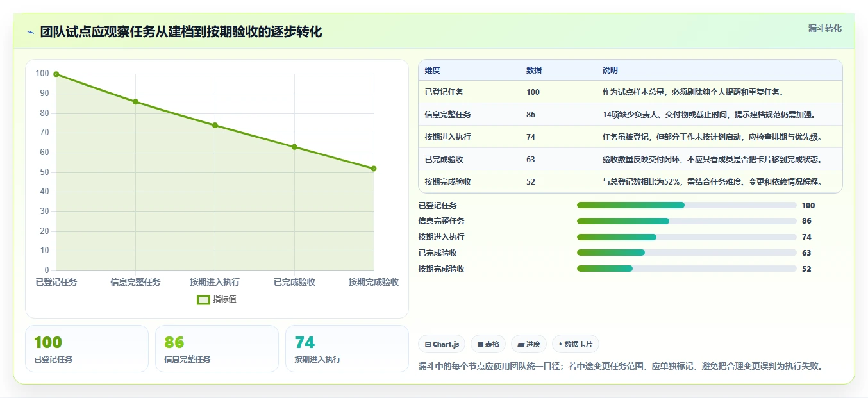Open the data card showing 86 信息完整任务
868x398 pixels.
(x=217, y=349)
